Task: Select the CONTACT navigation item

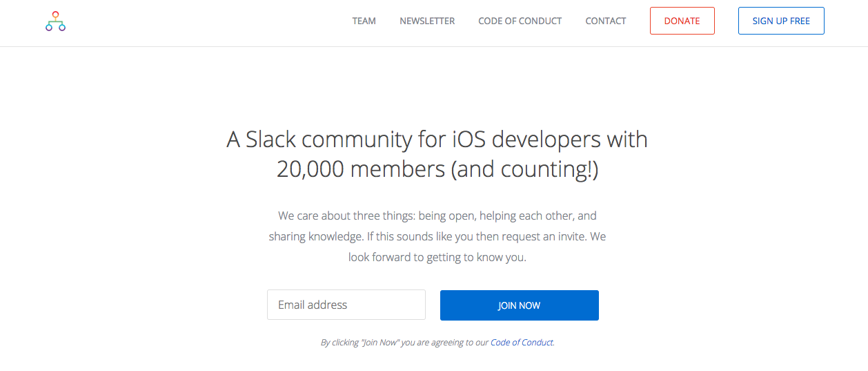Action: (605, 21)
